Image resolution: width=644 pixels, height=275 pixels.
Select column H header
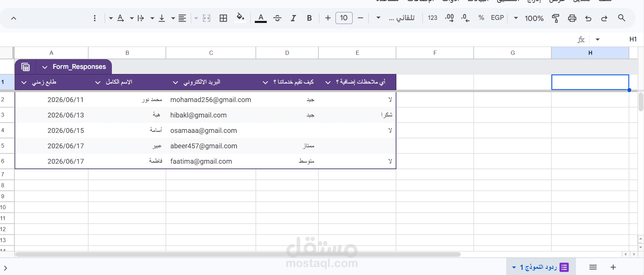pos(590,53)
